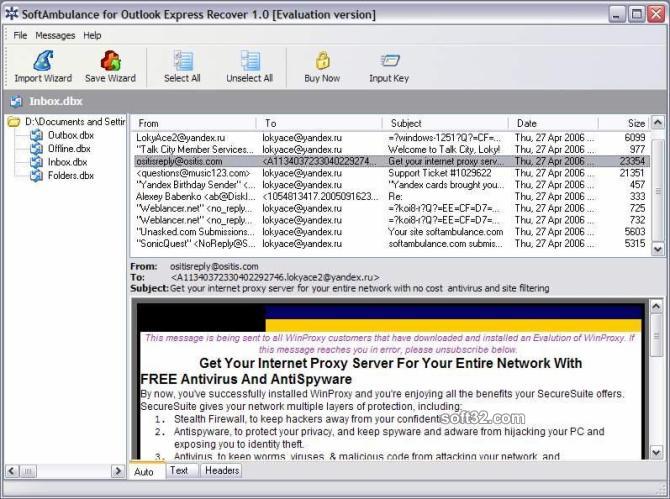
Task: Sort messages by Size column
Action: point(624,123)
